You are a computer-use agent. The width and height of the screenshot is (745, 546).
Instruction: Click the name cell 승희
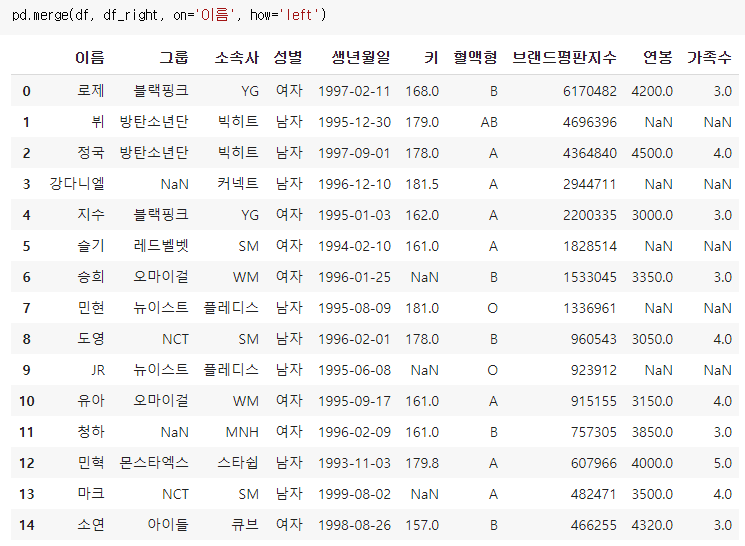[x=91, y=277]
